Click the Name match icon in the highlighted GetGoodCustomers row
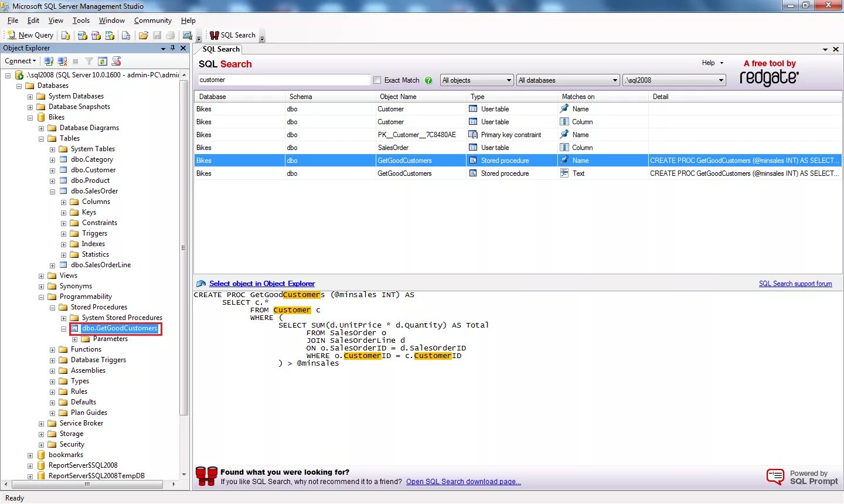Screen dimensions: 844x504 [564, 161]
